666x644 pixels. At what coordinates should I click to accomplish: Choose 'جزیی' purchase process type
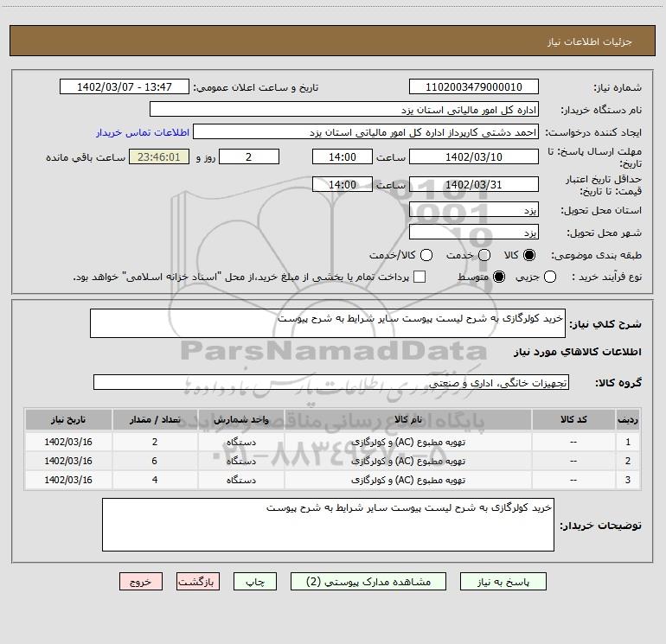pyautogui.click(x=550, y=277)
